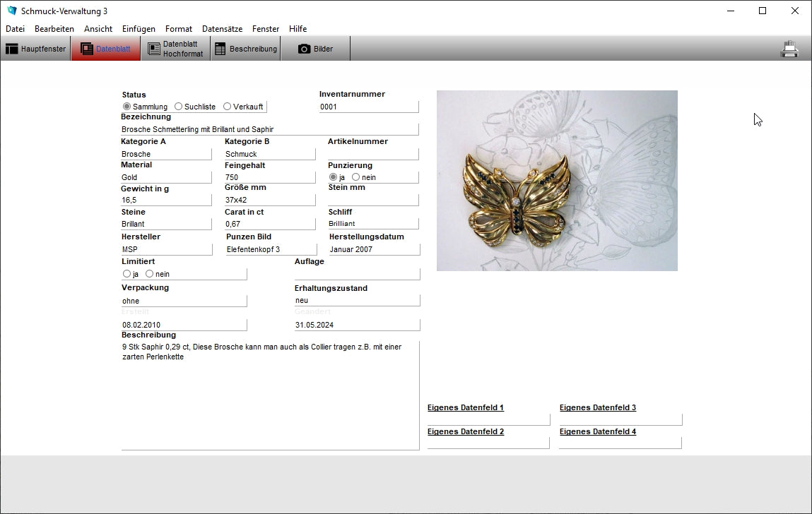Click the Schmuck-Verwaltung app icon in title bar
The width and height of the screenshot is (812, 514).
[11, 11]
